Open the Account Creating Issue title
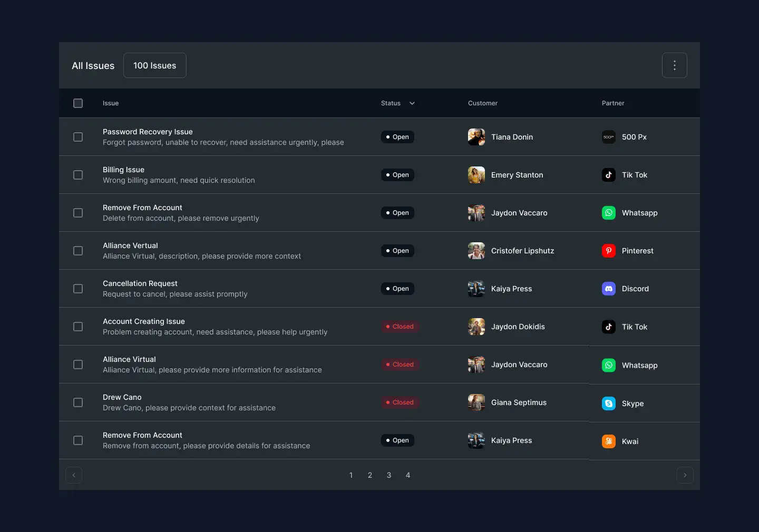759x532 pixels. pyautogui.click(x=144, y=321)
